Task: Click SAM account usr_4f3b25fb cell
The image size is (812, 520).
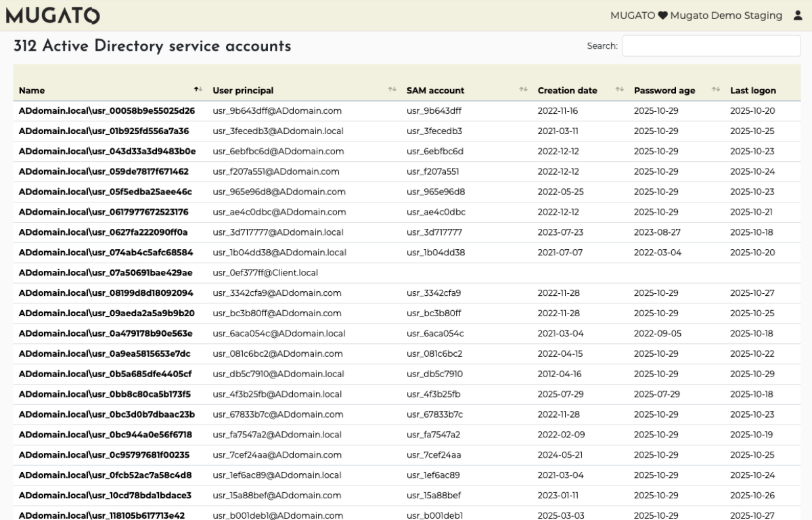Action: (433, 394)
